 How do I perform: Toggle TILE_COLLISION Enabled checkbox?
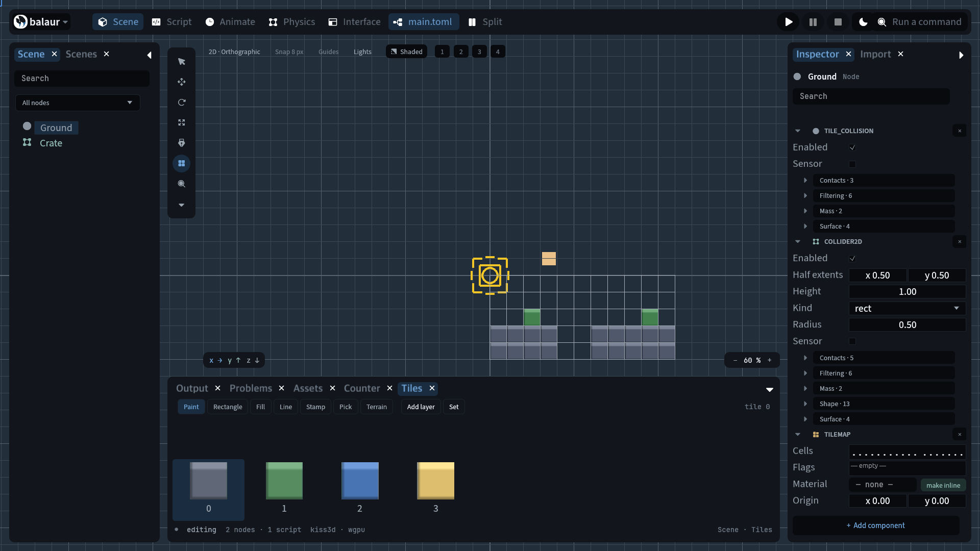coord(852,147)
